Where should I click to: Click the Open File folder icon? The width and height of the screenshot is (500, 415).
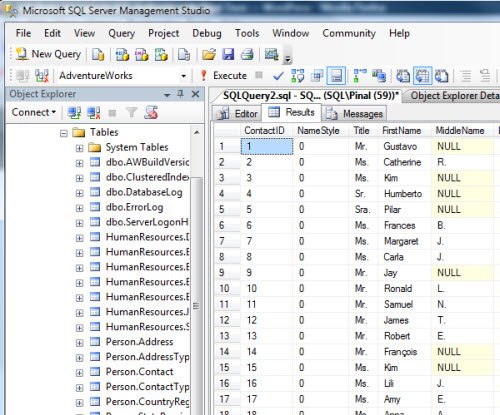coord(209,54)
